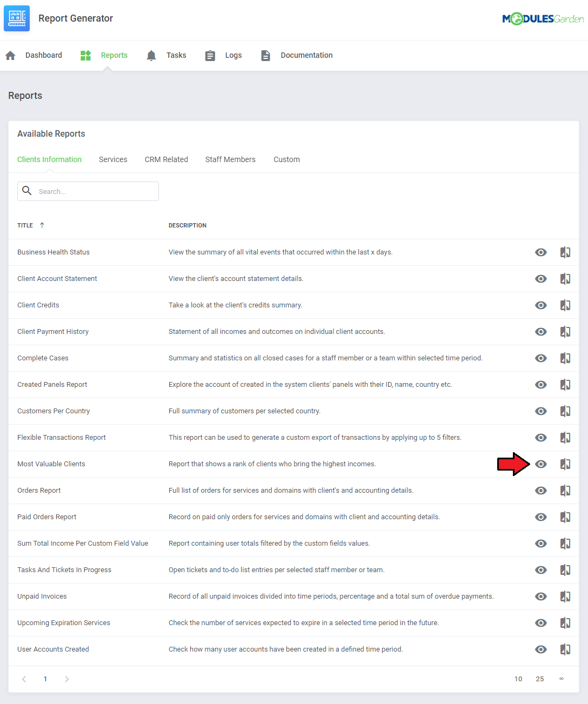Export the Upcoming Expiration Services report

pos(565,623)
